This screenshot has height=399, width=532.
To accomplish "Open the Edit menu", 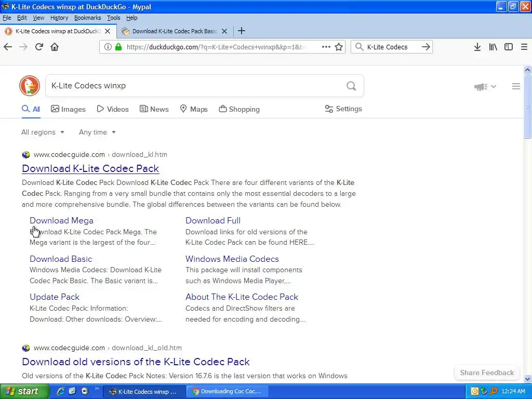I will 22,18.
